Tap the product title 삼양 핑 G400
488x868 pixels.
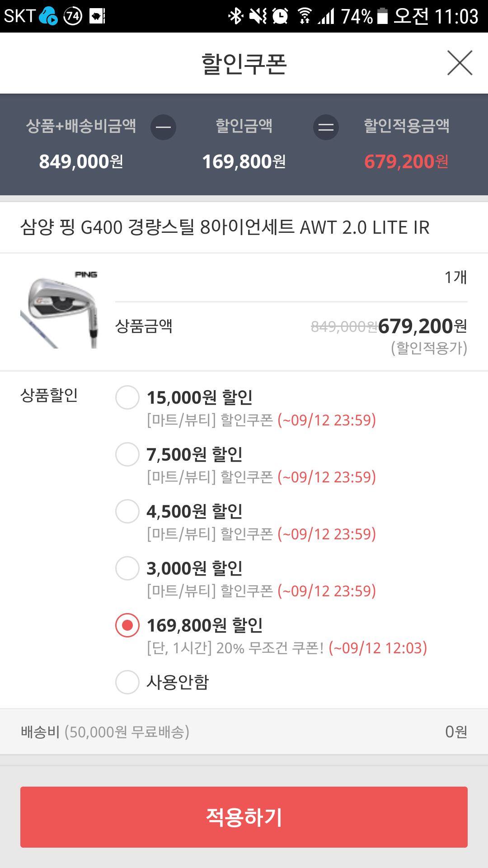coord(225,227)
